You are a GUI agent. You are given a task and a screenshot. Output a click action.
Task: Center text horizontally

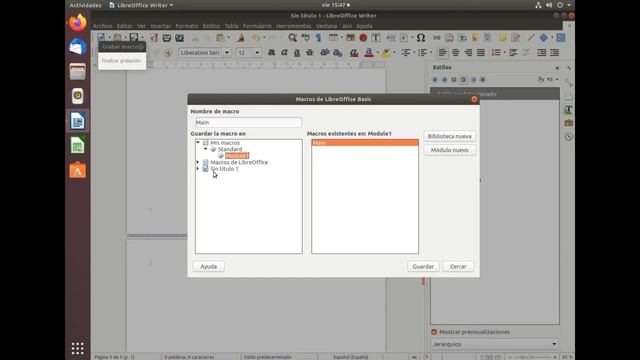click(455, 53)
